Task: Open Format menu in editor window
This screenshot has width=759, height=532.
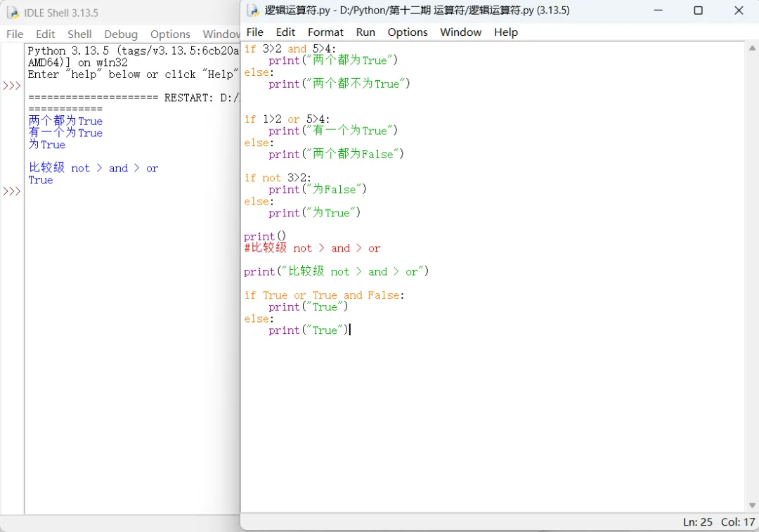Action: coord(325,32)
